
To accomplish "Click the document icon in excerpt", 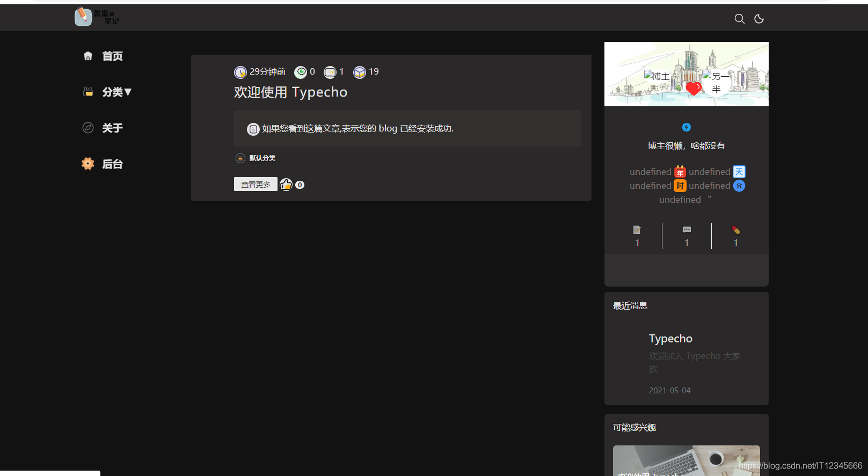I will coord(253,129).
